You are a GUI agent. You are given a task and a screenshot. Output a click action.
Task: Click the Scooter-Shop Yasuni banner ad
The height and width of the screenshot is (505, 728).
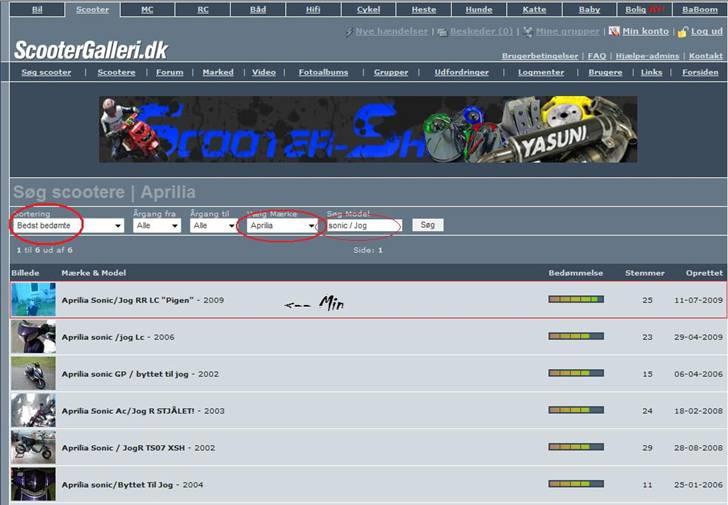(x=368, y=129)
